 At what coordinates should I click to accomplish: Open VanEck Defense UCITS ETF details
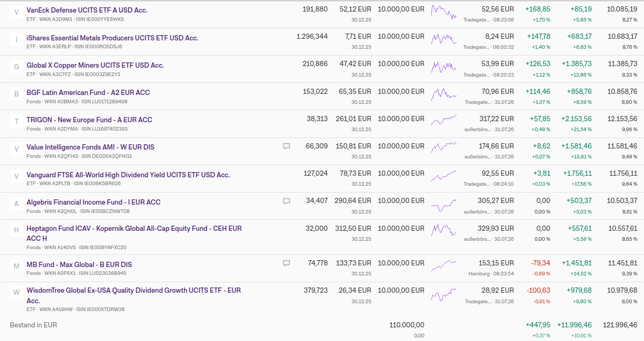point(87,10)
